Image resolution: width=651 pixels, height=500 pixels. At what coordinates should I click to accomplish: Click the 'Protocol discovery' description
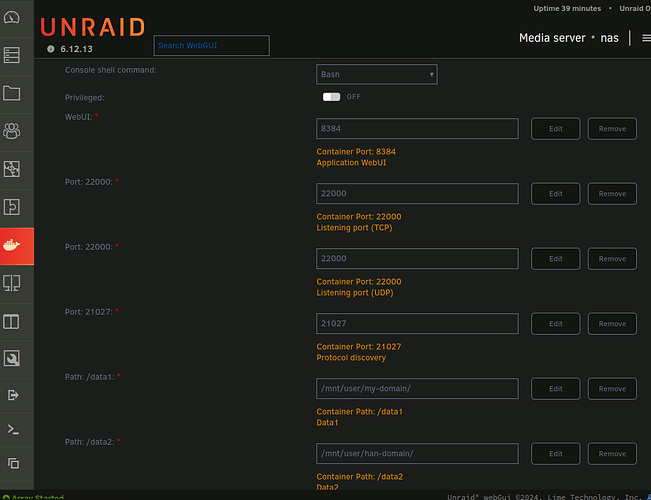(x=351, y=358)
